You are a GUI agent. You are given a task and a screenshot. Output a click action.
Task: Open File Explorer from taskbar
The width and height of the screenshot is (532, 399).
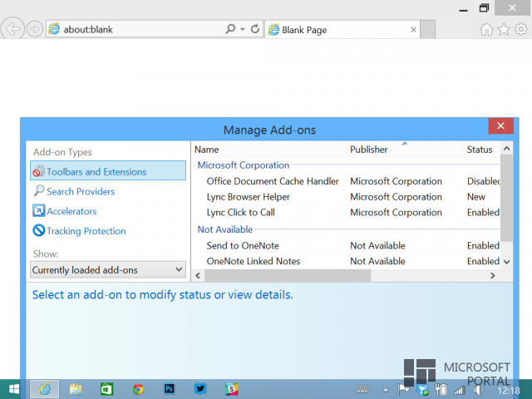(76, 389)
